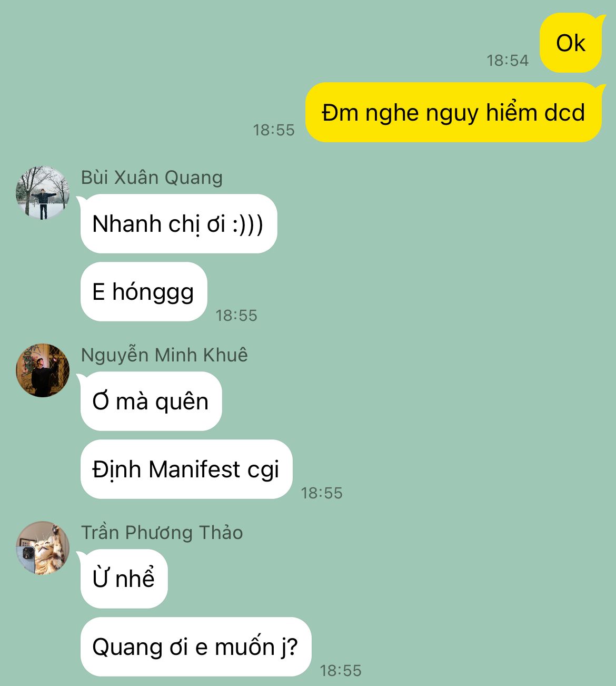Click the 18:54 timestamp beside Ok

click(x=508, y=61)
